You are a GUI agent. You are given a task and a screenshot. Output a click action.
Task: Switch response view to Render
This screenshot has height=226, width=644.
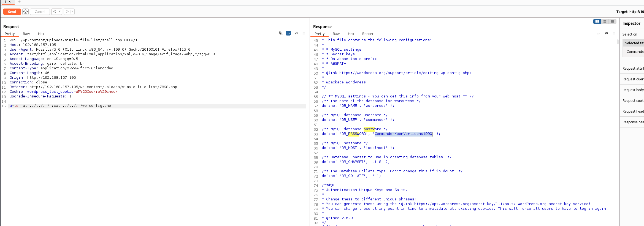point(368,34)
